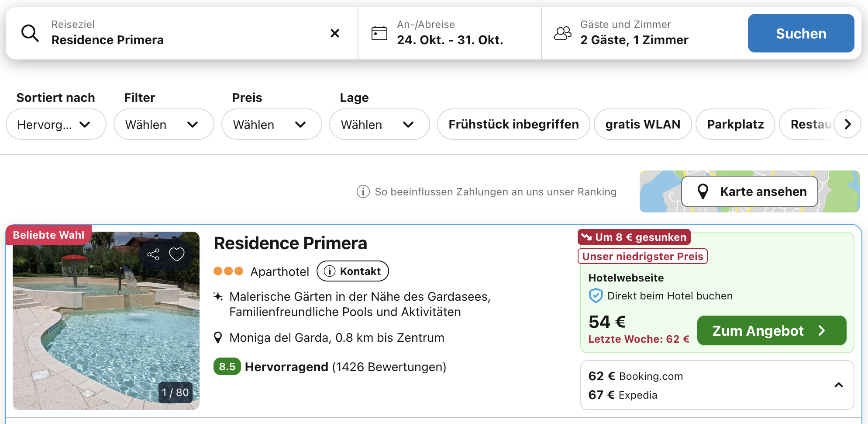
Task: Click the guests and rooms icon
Action: (x=562, y=33)
